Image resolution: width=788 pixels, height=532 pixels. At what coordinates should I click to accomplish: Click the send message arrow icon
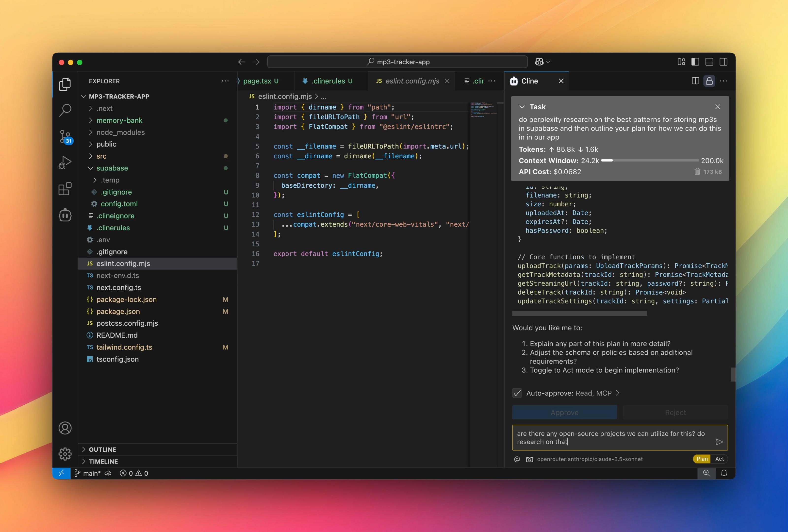pyautogui.click(x=719, y=442)
